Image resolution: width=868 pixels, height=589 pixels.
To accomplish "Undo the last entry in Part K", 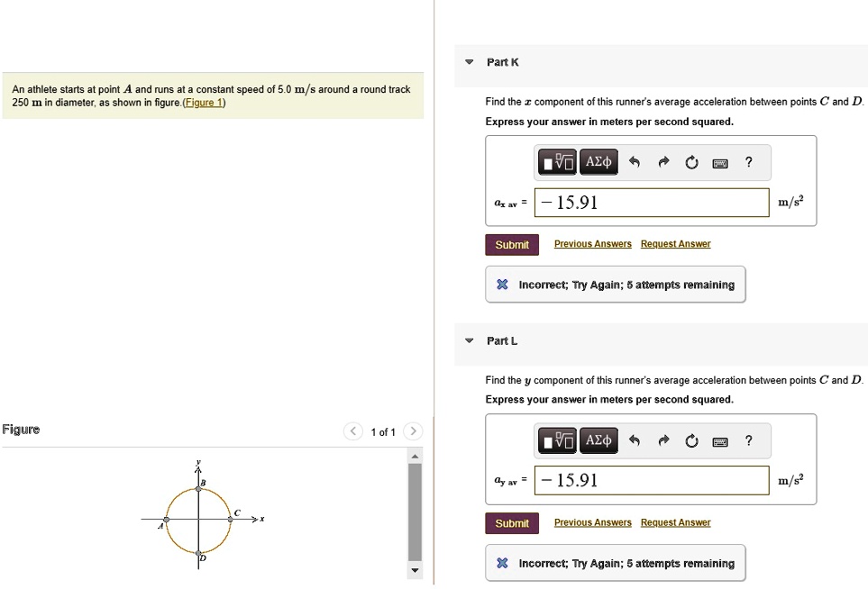I will [x=637, y=161].
